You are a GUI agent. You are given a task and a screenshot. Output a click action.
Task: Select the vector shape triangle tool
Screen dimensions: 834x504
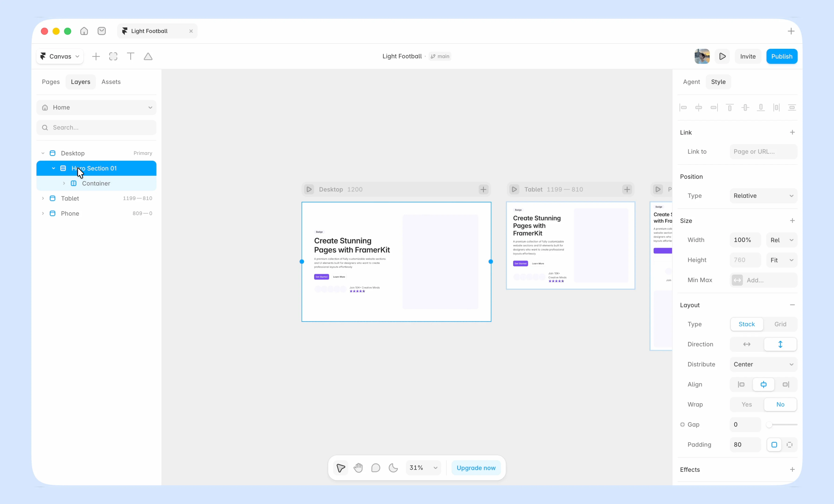pyautogui.click(x=148, y=56)
